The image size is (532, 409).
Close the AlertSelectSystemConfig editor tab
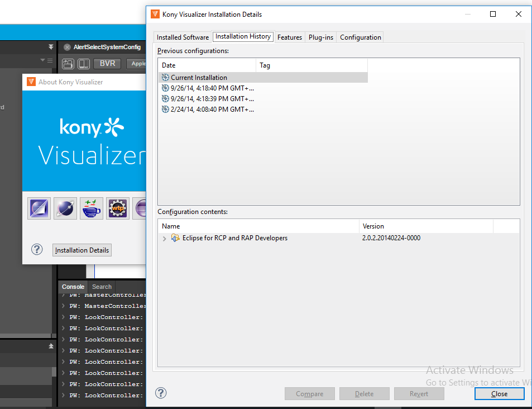click(x=67, y=47)
